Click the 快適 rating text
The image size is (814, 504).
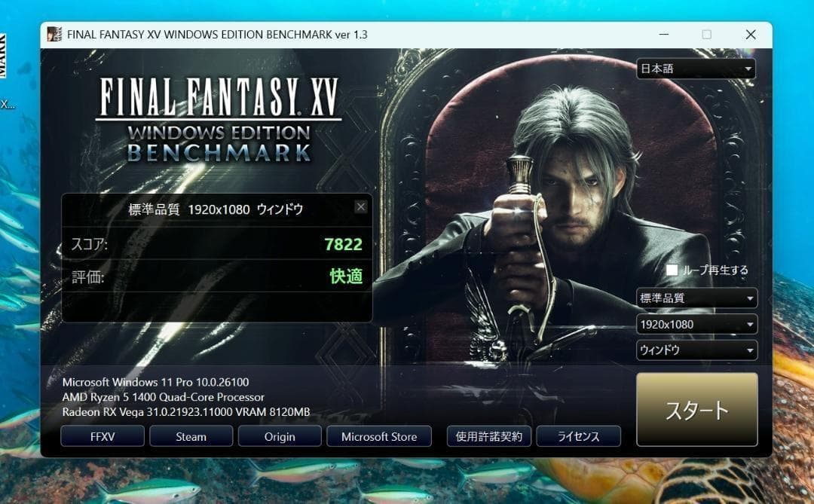tap(346, 276)
